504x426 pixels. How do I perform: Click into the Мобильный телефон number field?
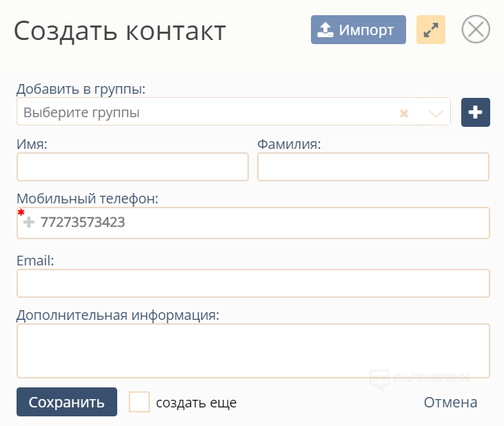[x=262, y=223]
